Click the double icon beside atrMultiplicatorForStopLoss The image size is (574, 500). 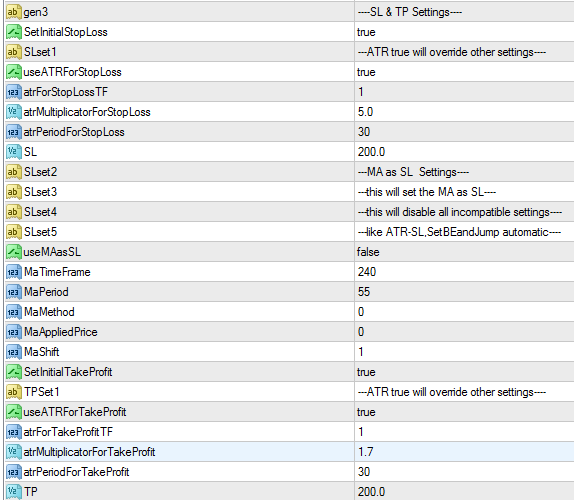pyautogui.click(x=14, y=112)
